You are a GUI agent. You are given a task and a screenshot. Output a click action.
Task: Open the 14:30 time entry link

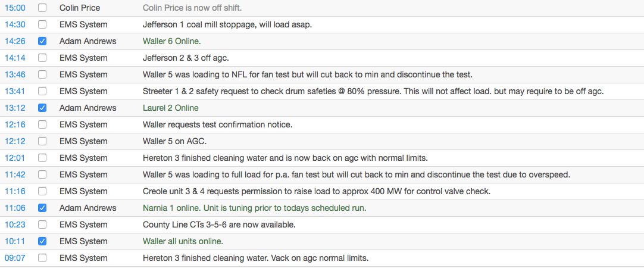15,24
